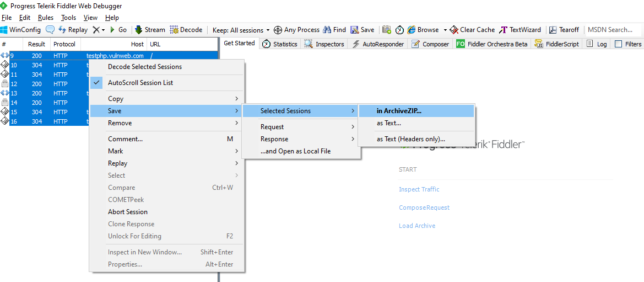Image resolution: width=644 pixels, height=282 pixels.
Task: Choose Decode Selected Sessions
Action: coord(167,67)
